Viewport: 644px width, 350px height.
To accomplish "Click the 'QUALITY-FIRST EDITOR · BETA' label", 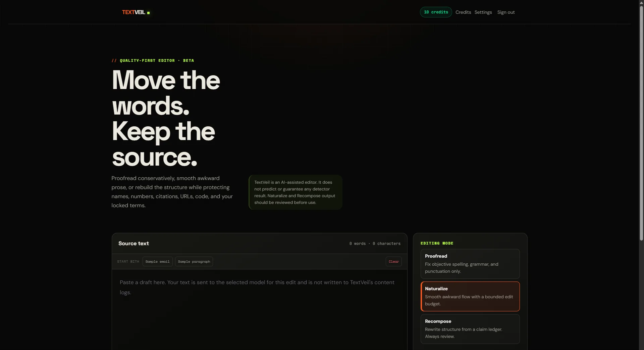I will click(153, 60).
